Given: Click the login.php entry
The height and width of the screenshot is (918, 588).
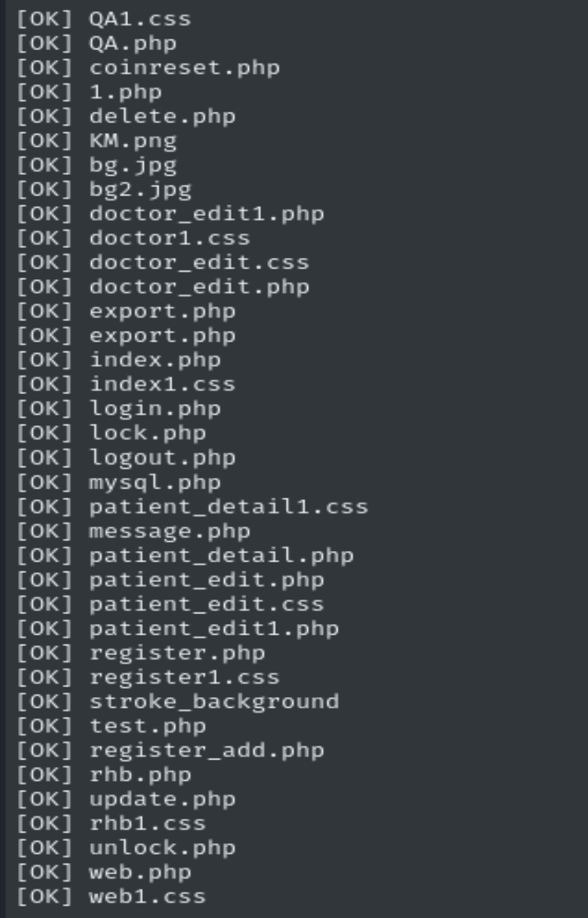Looking at the screenshot, I should coord(155,409).
